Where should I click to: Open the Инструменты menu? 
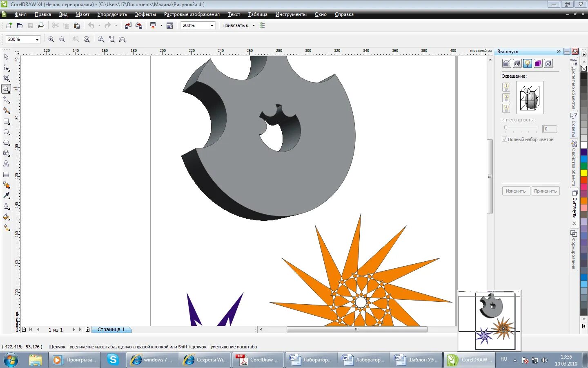click(291, 14)
